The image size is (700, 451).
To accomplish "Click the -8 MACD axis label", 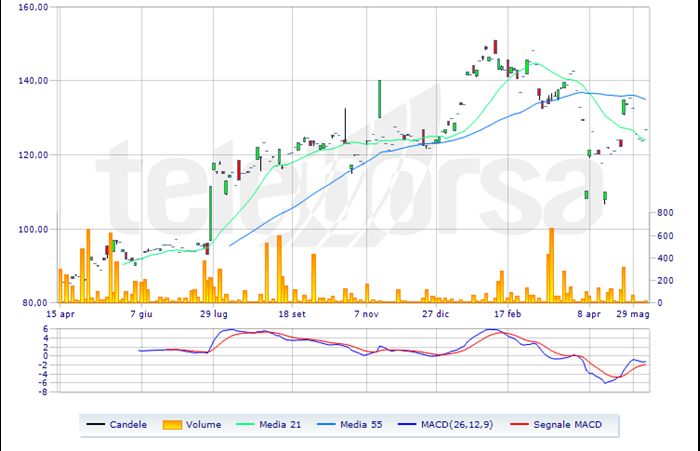I will 44,392.
